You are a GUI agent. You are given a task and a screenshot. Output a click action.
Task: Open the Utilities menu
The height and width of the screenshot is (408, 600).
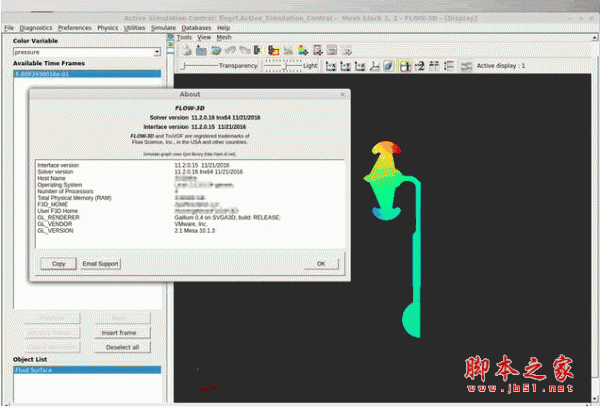(x=134, y=28)
